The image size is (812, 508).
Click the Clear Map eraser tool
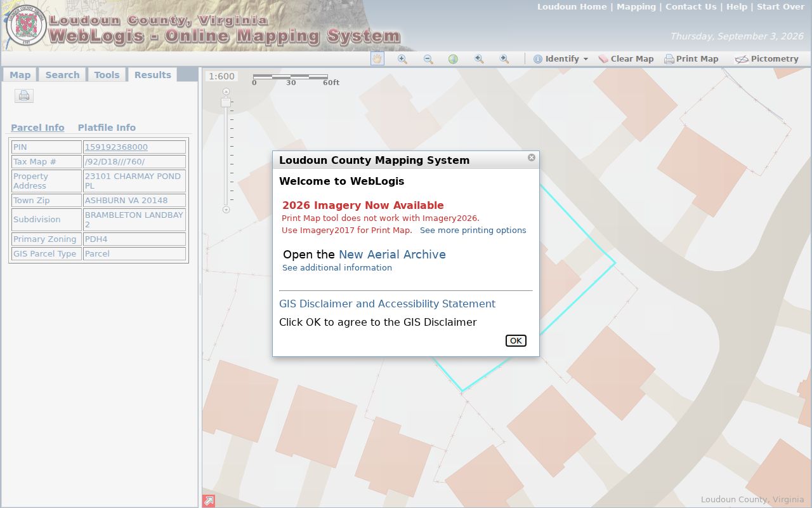coord(625,59)
